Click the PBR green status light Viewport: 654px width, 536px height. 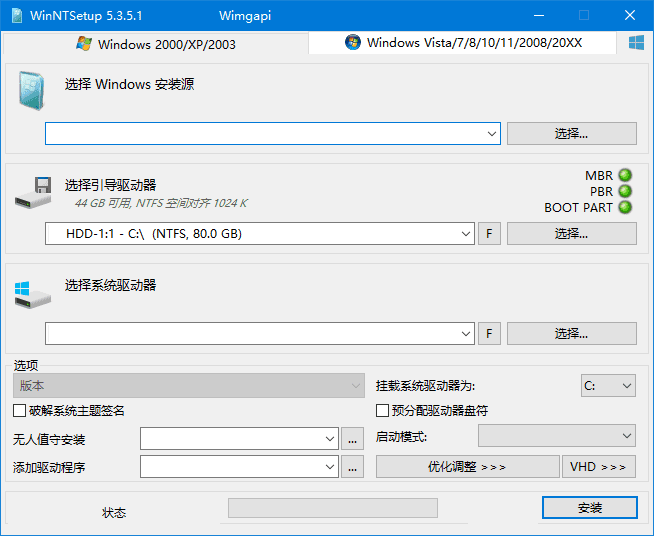[x=625, y=192]
